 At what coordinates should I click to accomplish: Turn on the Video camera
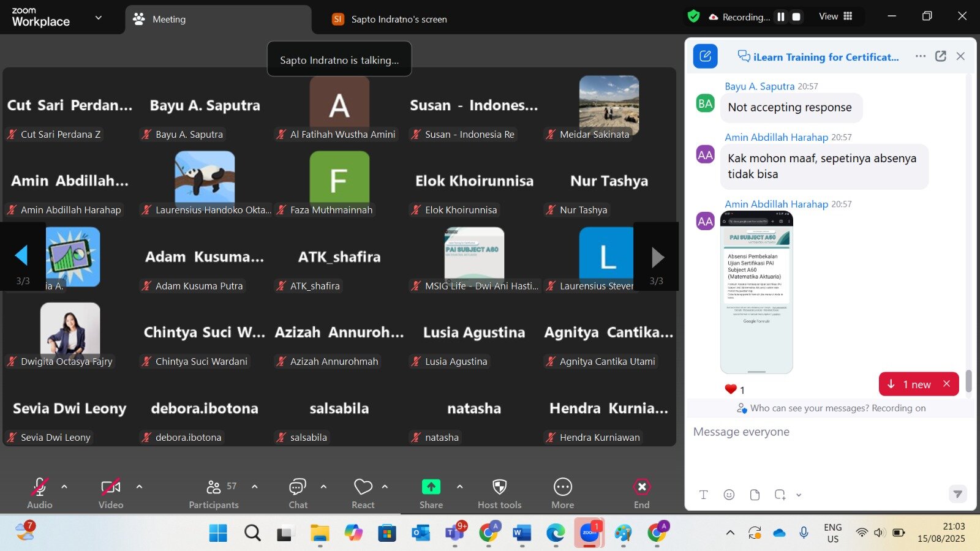coord(111,493)
